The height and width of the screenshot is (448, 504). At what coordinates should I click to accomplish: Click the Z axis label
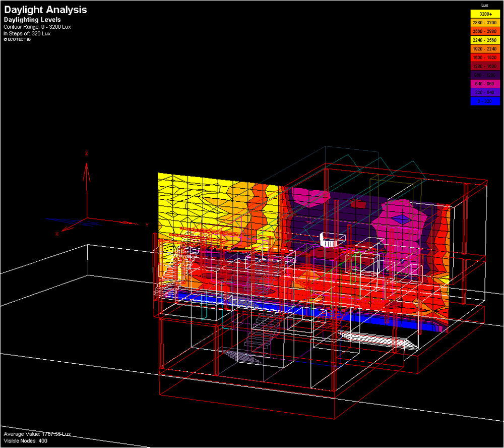[x=86, y=154]
